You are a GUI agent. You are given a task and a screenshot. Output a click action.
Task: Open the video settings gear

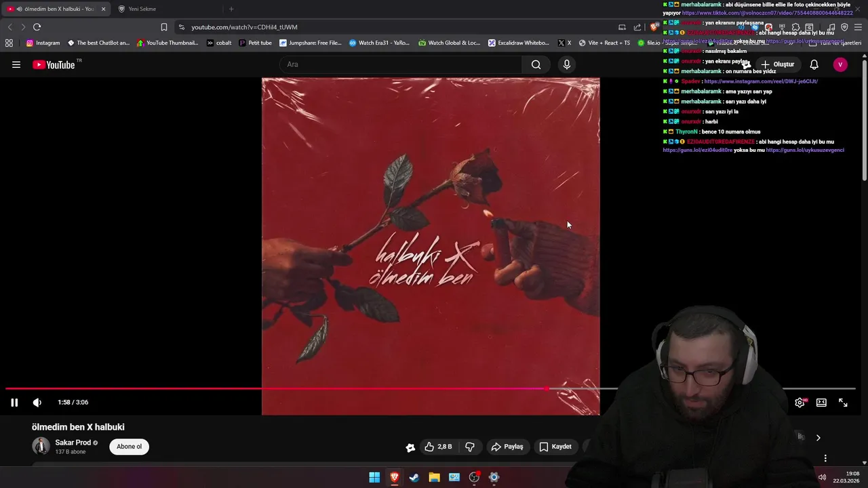800,403
